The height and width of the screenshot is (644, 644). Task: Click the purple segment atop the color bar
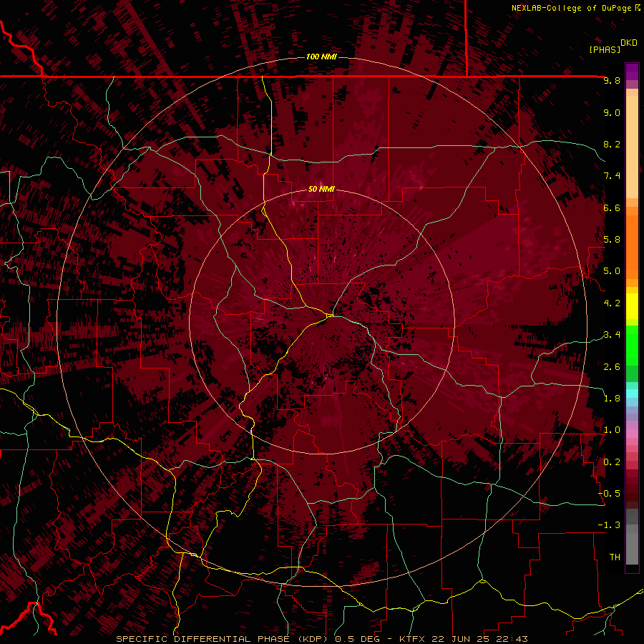pos(632,72)
